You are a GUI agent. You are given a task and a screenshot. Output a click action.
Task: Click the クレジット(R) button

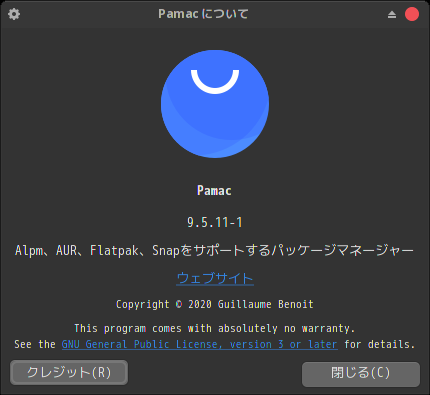click(x=69, y=372)
